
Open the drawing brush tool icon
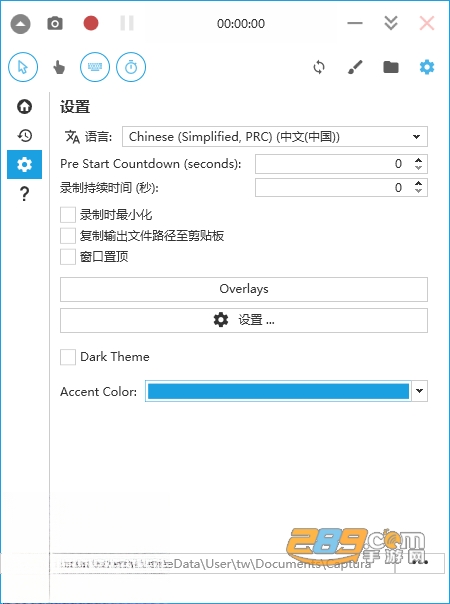pyautogui.click(x=355, y=67)
